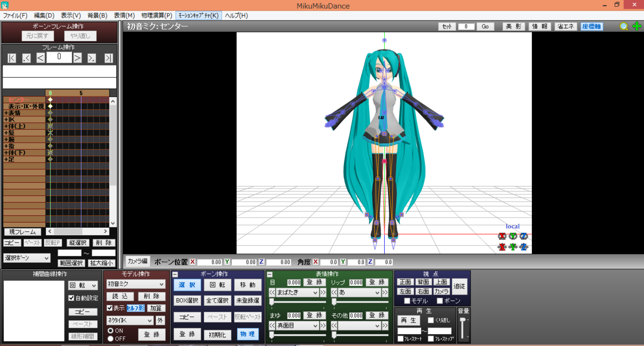Click upper blue Z axis rotate icon

[523, 236]
